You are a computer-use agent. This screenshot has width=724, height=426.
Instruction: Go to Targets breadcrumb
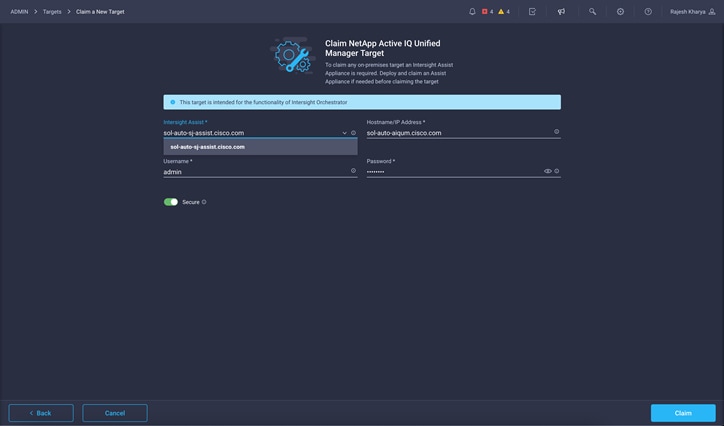(52, 12)
